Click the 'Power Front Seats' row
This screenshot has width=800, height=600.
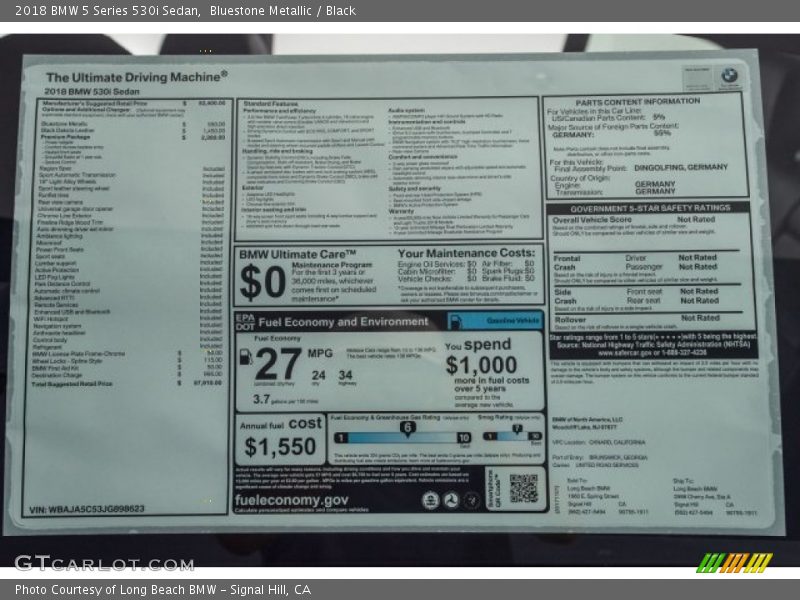129,249
